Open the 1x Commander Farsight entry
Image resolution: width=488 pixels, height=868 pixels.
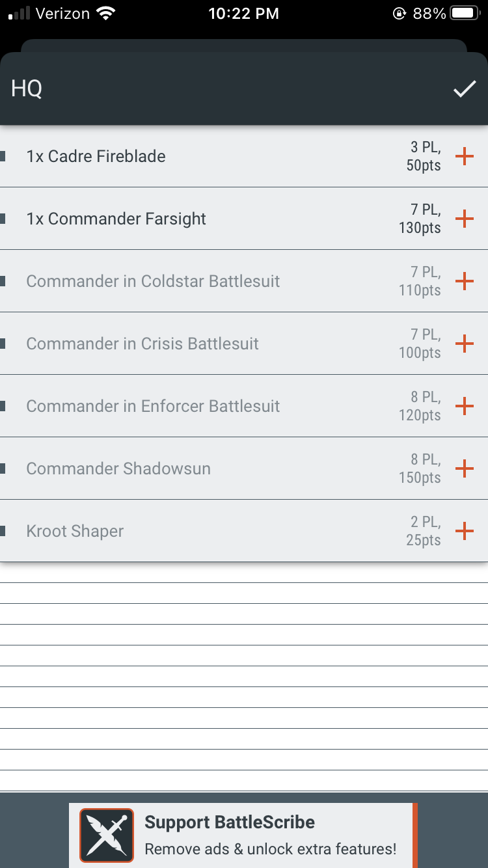[x=116, y=219]
